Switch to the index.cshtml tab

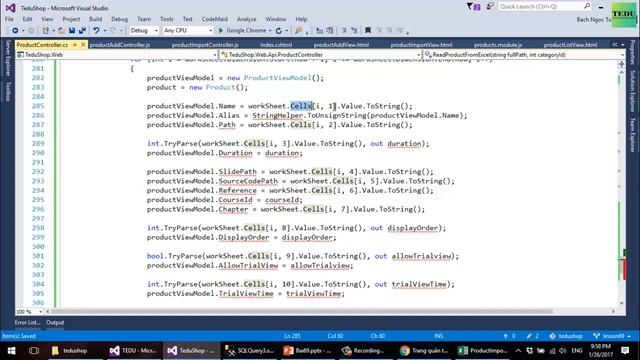point(276,45)
